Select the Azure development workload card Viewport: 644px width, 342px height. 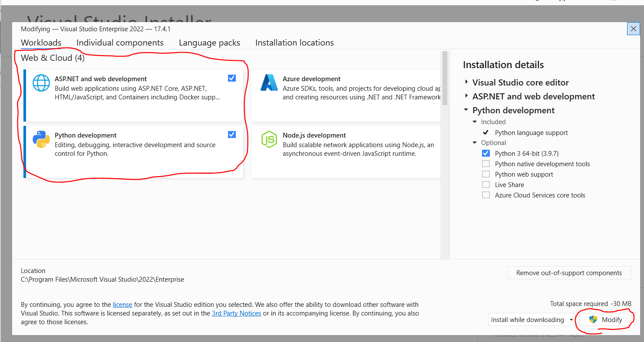346,95
